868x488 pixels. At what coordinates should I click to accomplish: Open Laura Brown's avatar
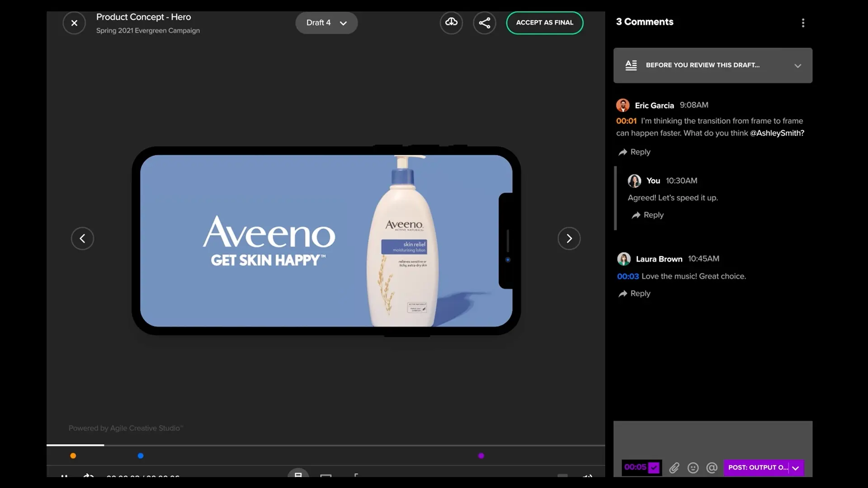(x=624, y=259)
